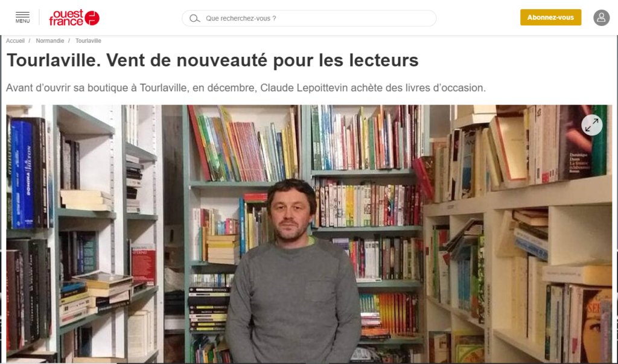Screen dimensions: 618x364
Task: Click the headline "Vent de nouveauté pour les lecteurs"
Action: (x=263, y=60)
